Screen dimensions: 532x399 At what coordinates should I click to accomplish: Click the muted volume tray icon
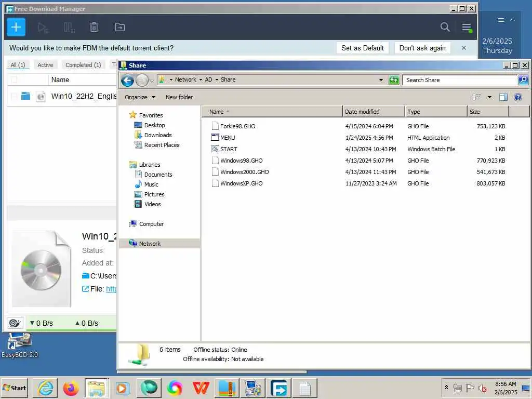pyautogui.click(x=482, y=388)
